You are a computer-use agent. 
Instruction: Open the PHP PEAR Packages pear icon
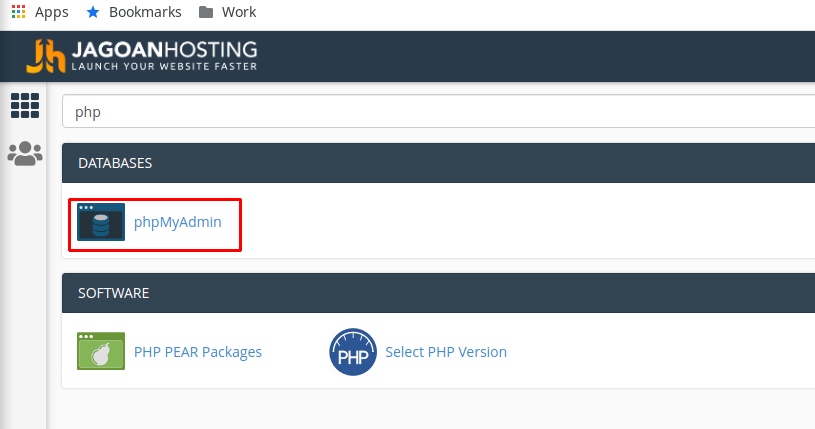pyautogui.click(x=101, y=352)
